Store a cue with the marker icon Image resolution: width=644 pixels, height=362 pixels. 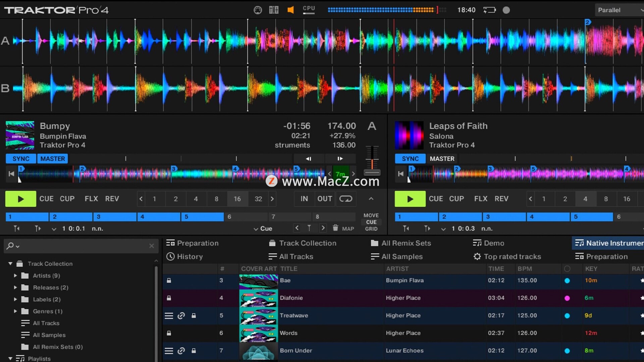point(309,228)
